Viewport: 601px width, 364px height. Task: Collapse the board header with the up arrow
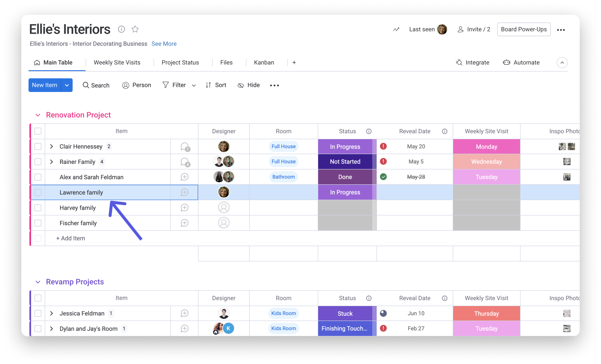click(x=562, y=63)
